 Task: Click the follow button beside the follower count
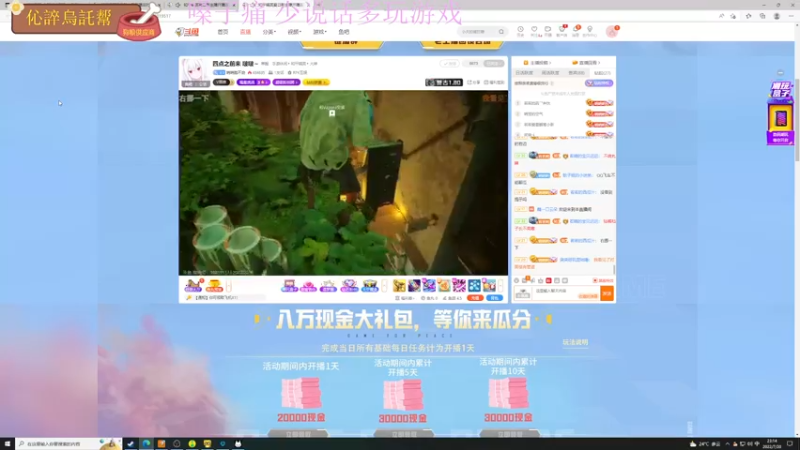[x=493, y=63]
